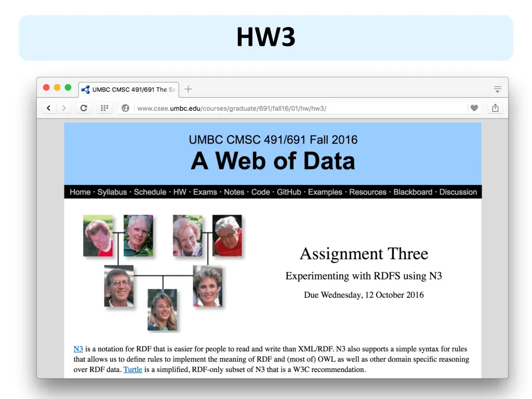
Task: Open Blackboard from the navigation bar
Action: point(413,192)
